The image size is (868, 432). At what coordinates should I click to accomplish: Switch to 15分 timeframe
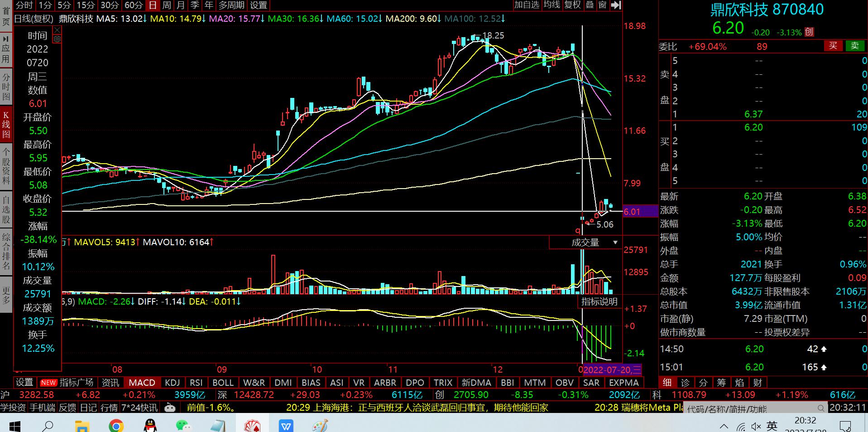[86, 5]
